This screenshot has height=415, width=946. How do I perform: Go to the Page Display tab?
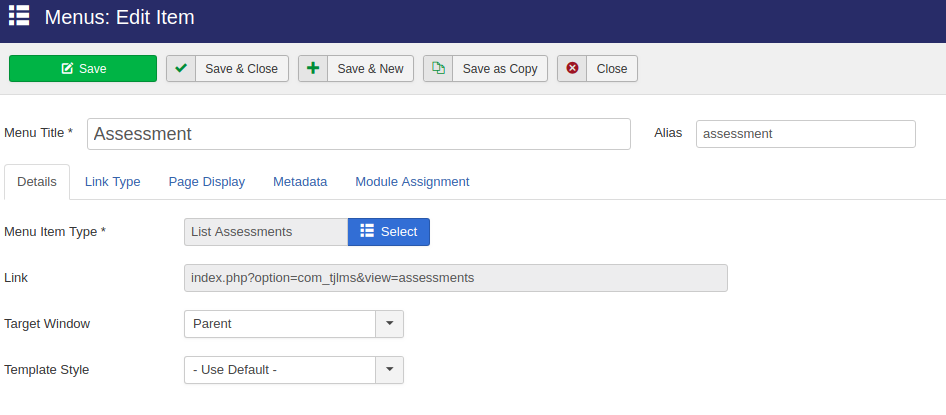pyautogui.click(x=206, y=182)
